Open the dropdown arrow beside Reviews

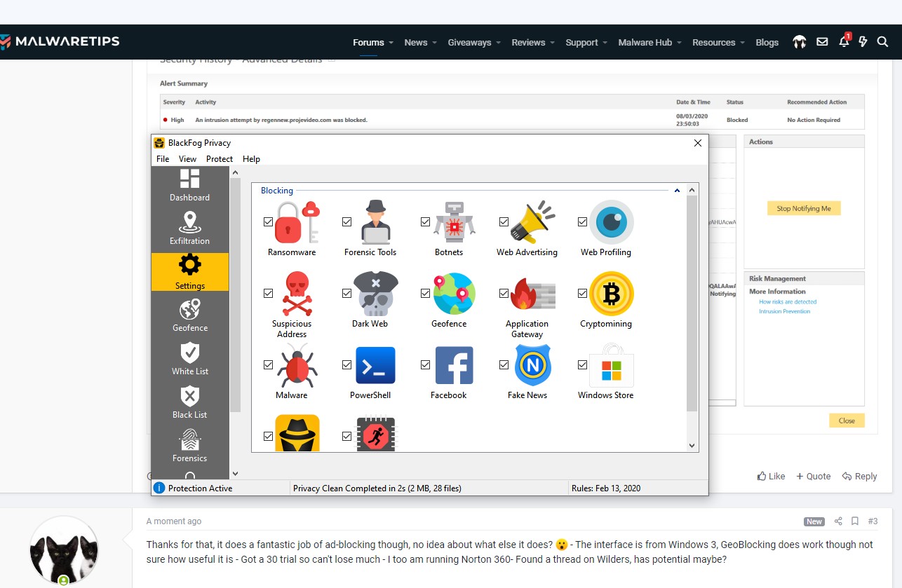(553, 43)
